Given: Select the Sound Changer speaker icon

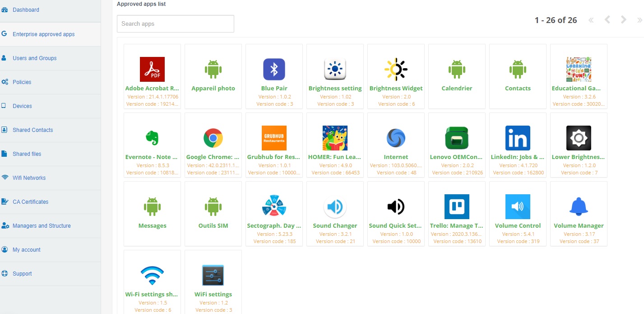Looking at the screenshot, I should [335, 206].
